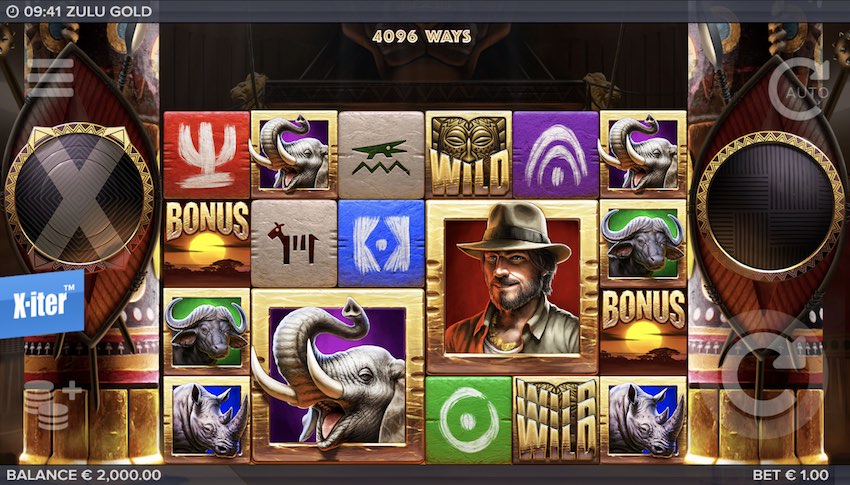Click the purple arches tile
The image size is (850, 485).
[x=556, y=154]
